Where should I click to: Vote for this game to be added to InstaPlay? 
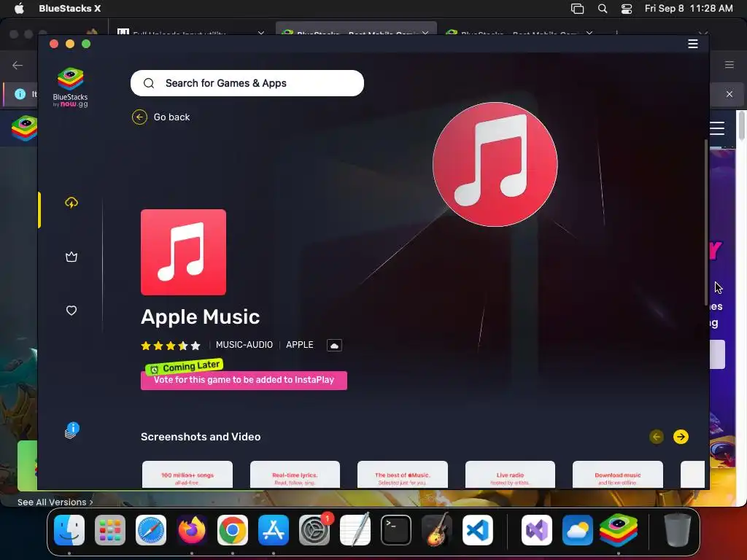[244, 380]
